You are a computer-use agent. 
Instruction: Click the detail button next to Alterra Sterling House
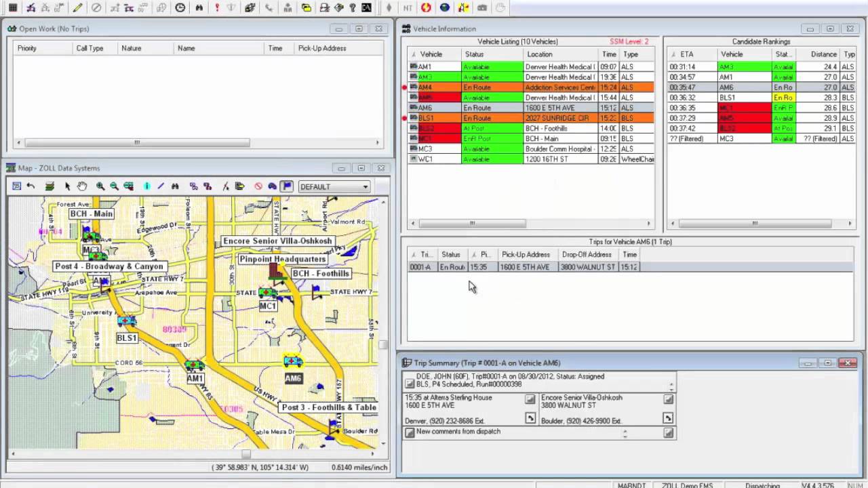[x=530, y=399]
